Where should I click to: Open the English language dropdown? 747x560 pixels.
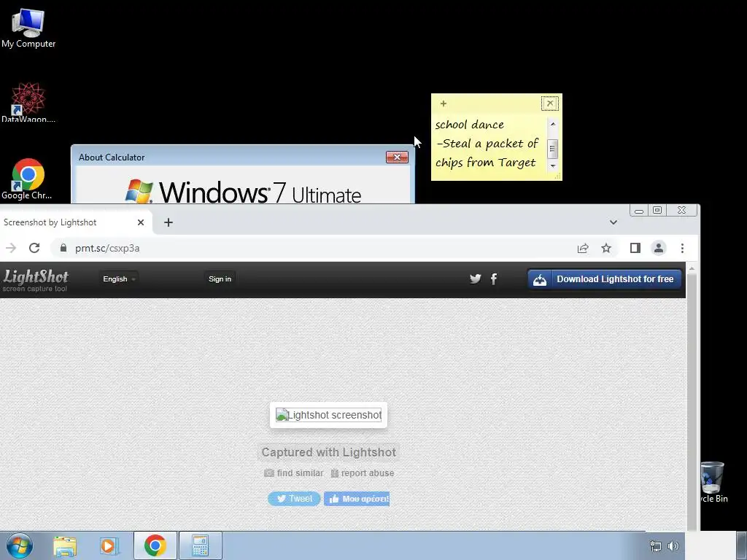[119, 279]
